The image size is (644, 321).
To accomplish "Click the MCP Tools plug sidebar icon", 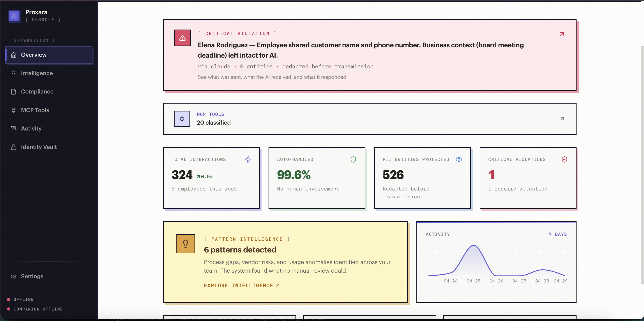I will [14, 110].
